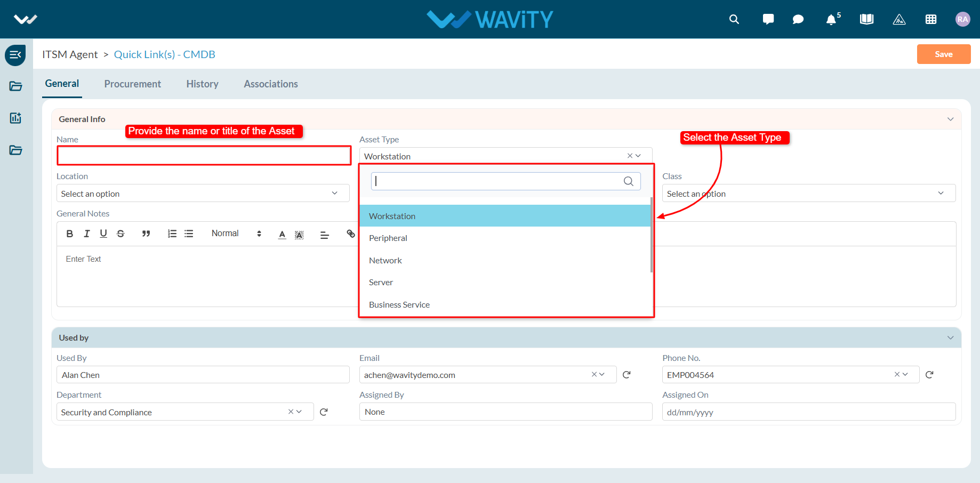The width and height of the screenshot is (980, 483).
Task: Click ITSM Agent breadcrumb
Action: 70,54
